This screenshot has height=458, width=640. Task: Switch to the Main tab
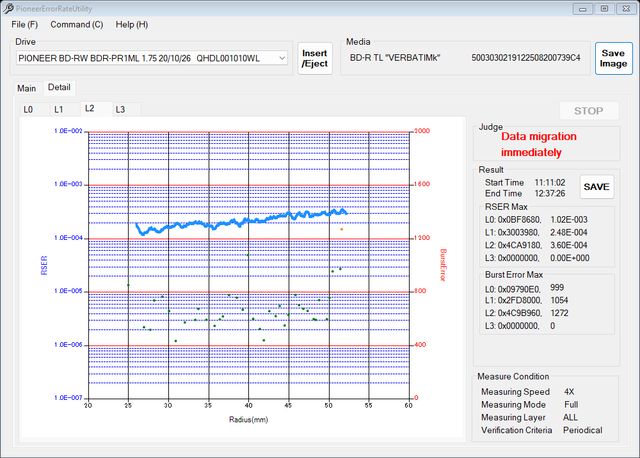click(x=27, y=88)
